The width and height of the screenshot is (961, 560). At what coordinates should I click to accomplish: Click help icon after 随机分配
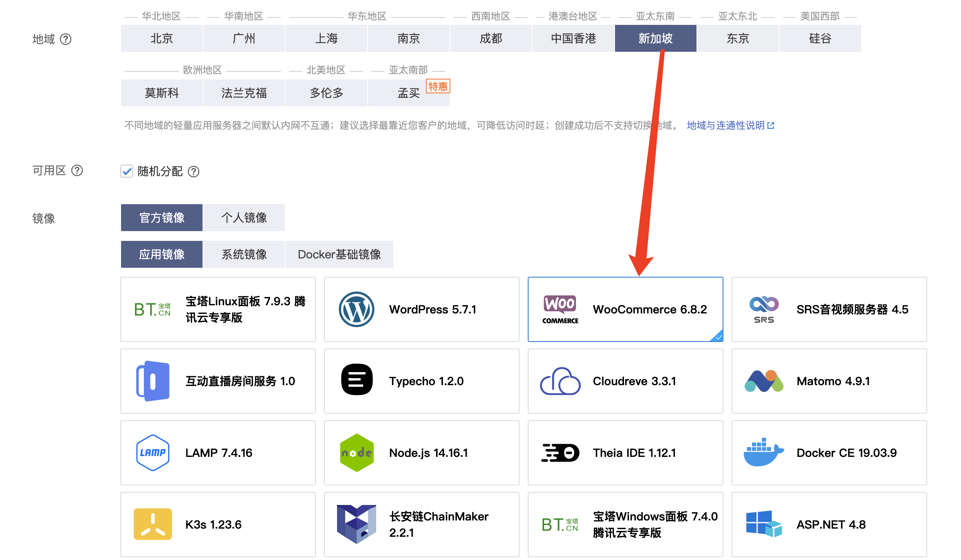[x=194, y=172]
